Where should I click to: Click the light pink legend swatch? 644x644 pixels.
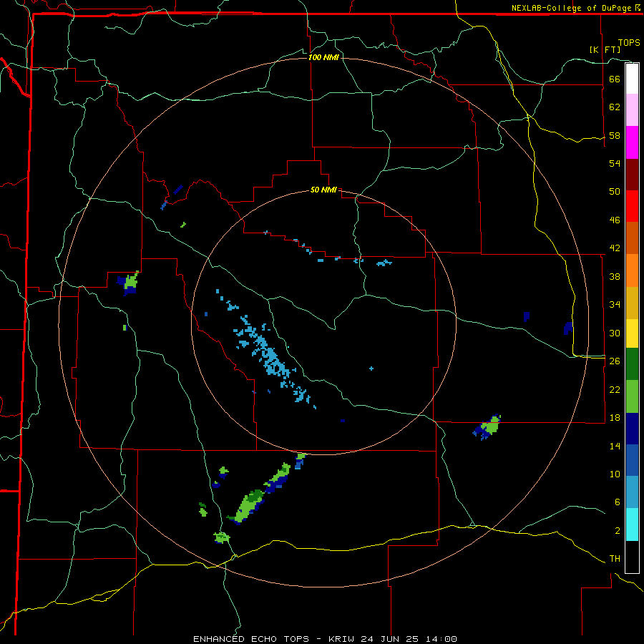coord(632,110)
